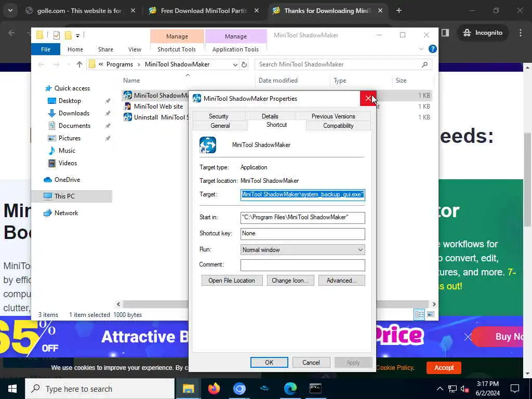Open Firefox from the taskbar

(214, 389)
